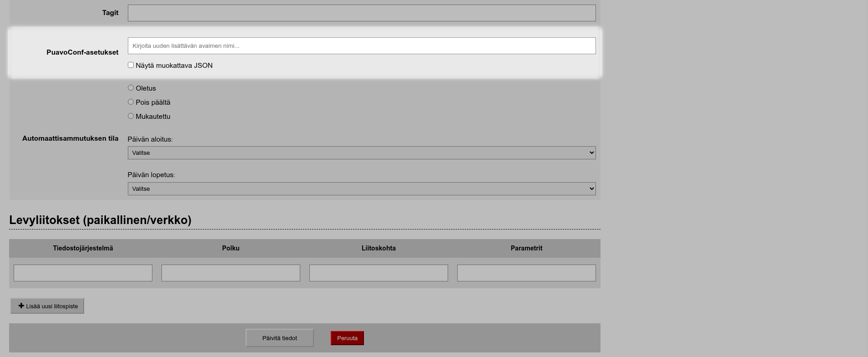Click the Tiedostojärjestelmä column header
Screen dimensions: 868x357
tap(83, 248)
